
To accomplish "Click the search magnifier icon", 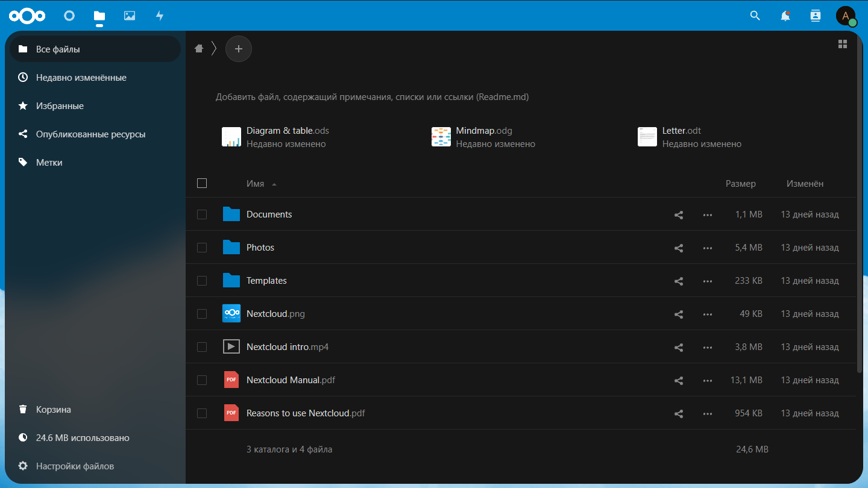I will pyautogui.click(x=755, y=16).
